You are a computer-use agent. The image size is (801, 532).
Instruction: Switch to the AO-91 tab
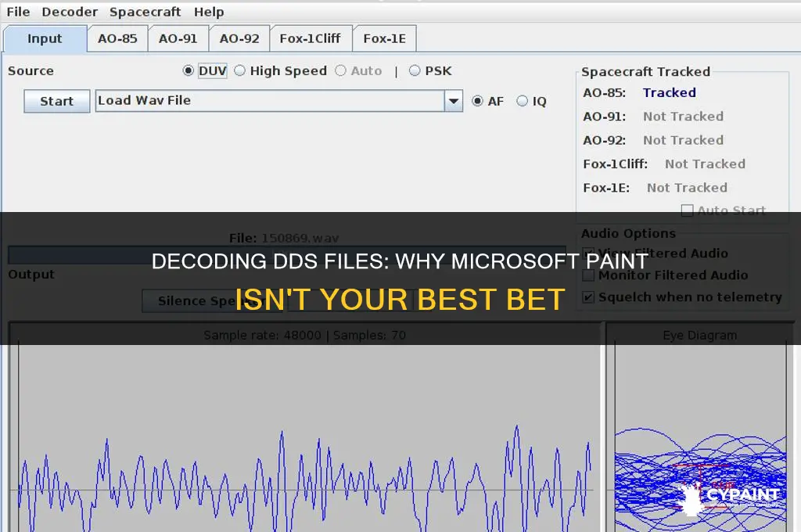(x=178, y=39)
